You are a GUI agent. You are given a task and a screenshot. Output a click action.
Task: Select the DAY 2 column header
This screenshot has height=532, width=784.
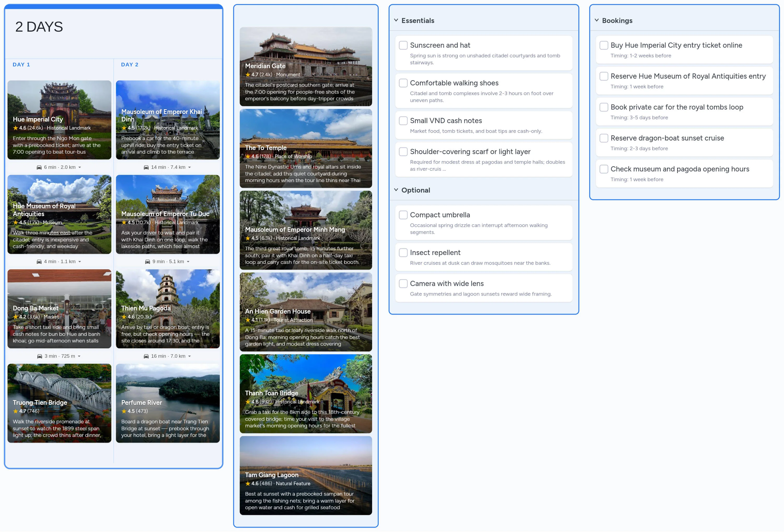130,65
